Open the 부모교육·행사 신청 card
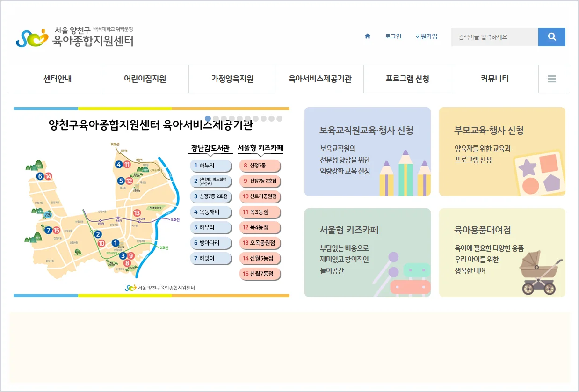Viewport: 579px width, 392px height. pyautogui.click(x=502, y=152)
